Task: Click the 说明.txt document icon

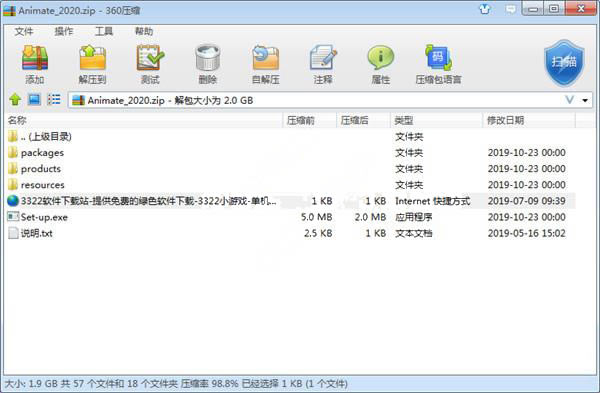Action: (x=13, y=233)
